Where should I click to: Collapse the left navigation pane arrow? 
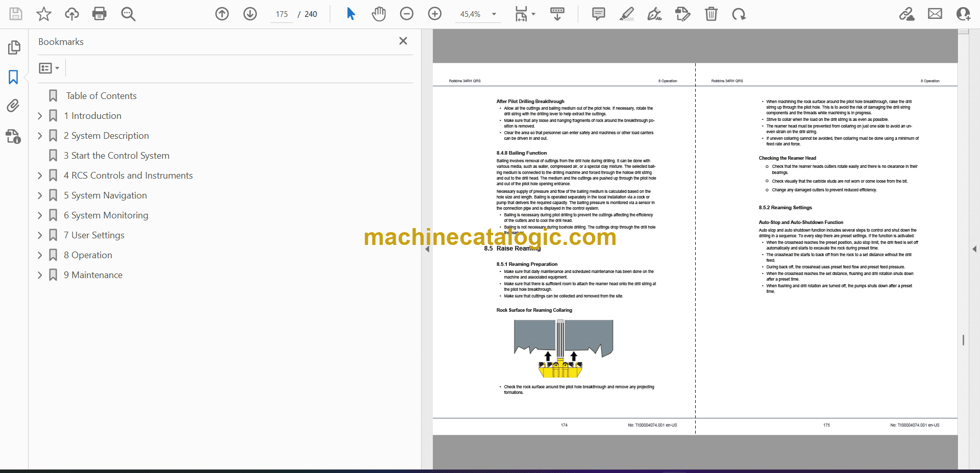tap(427, 249)
